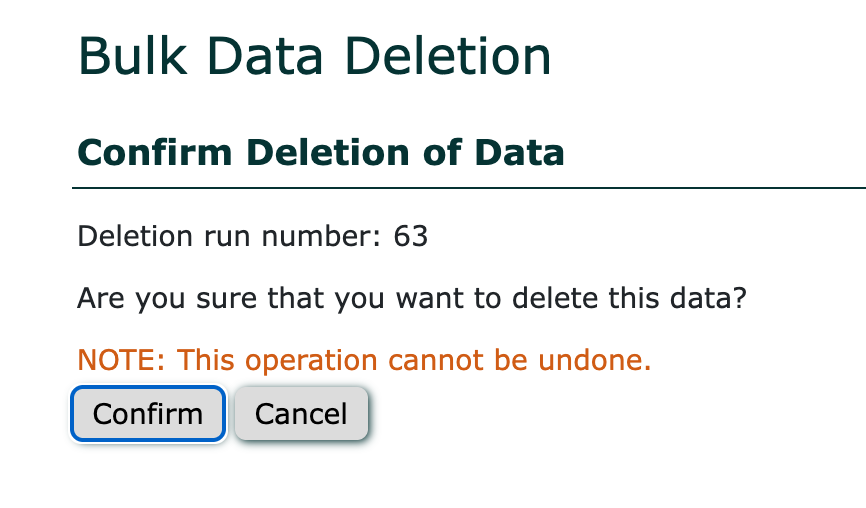This screenshot has height=508, width=866.
Task: Click the Bulk Data Deletion page title
Action: 314,56
